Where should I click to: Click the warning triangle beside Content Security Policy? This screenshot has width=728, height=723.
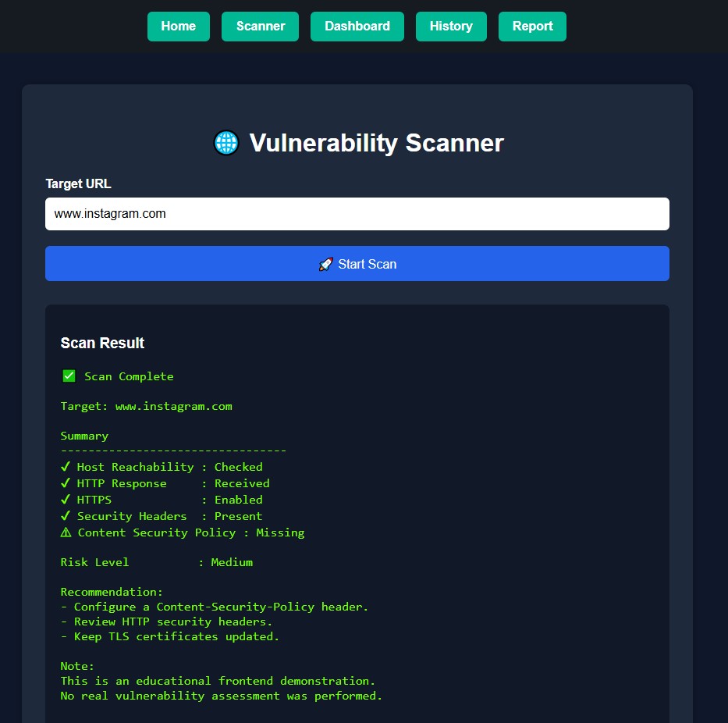click(x=66, y=532)
